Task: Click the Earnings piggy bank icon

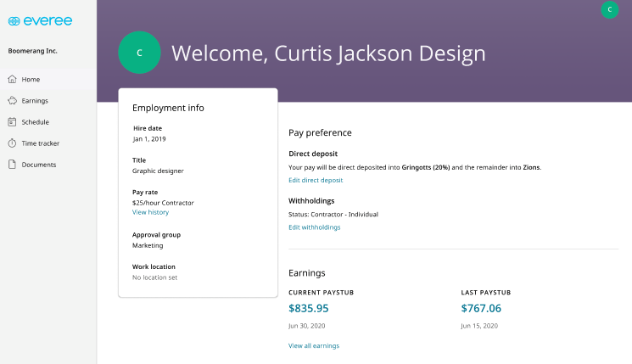Action: tap(13, 100)
